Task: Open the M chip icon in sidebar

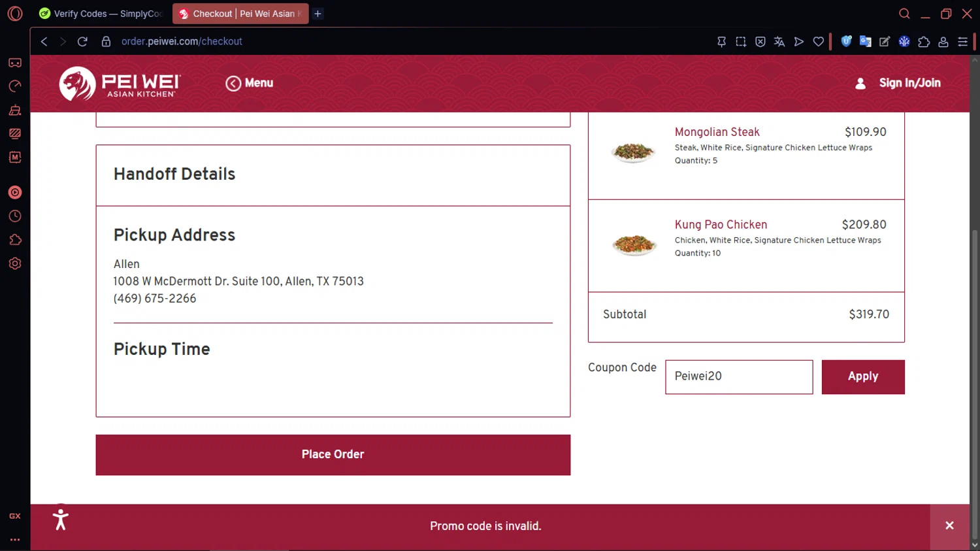Action: (15, 157)
